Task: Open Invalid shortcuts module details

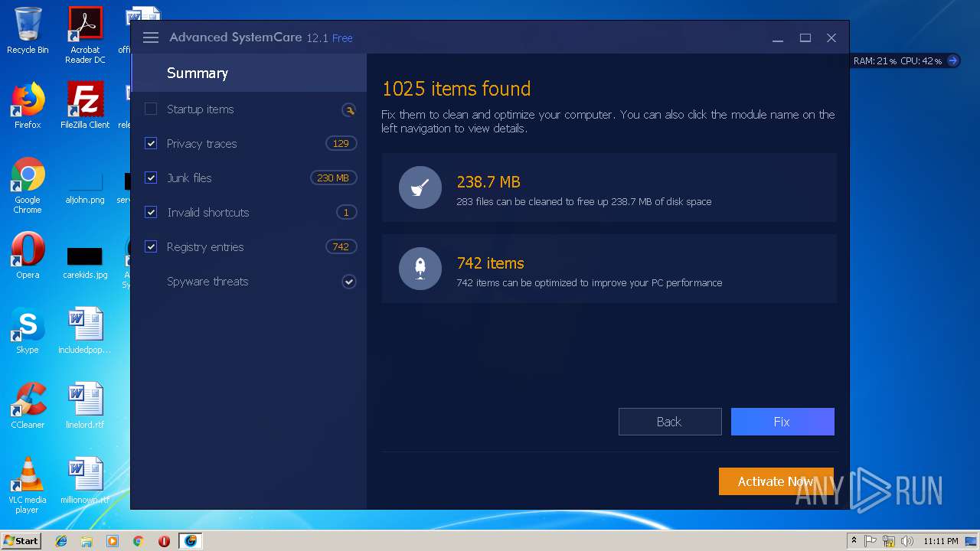Action: [x=208, y=212]
